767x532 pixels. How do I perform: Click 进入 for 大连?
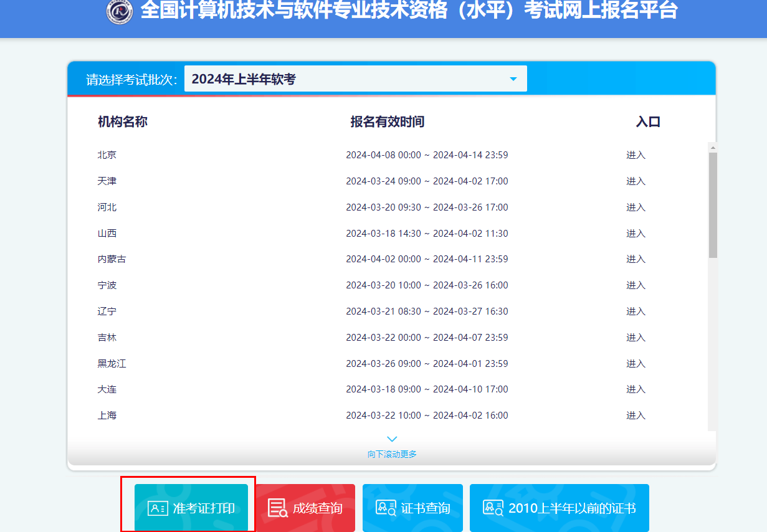(x=636, y=389)
